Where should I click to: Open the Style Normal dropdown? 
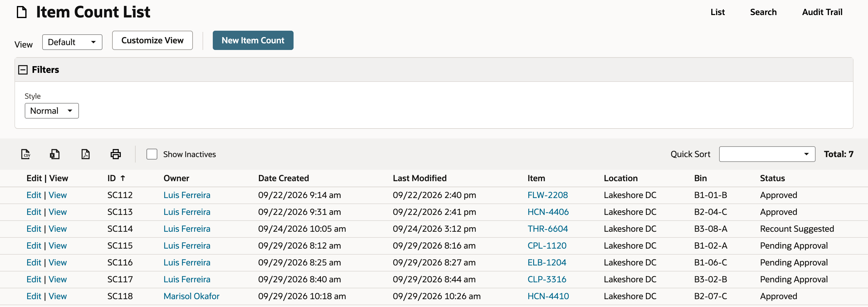52,111
